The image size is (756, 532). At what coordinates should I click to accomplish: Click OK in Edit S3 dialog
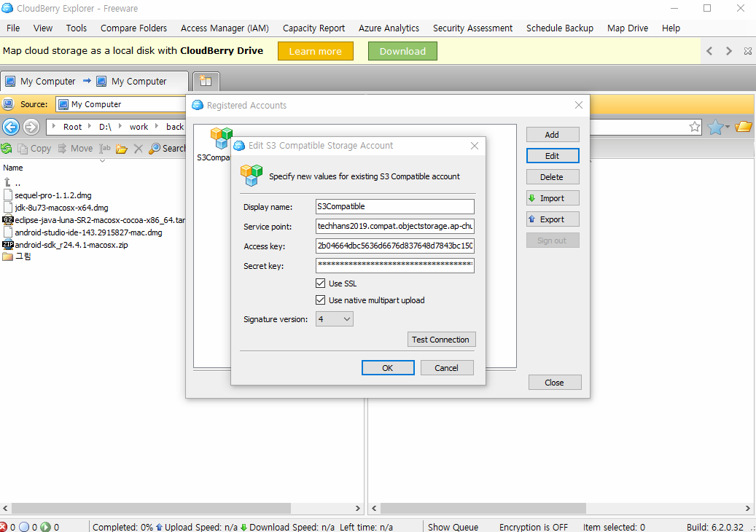point(388,368)
